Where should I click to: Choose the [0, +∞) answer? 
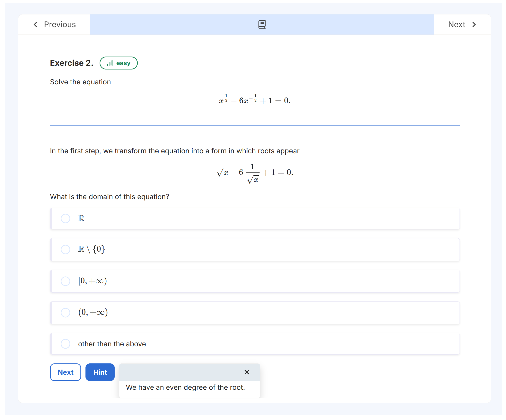[65, 281]
